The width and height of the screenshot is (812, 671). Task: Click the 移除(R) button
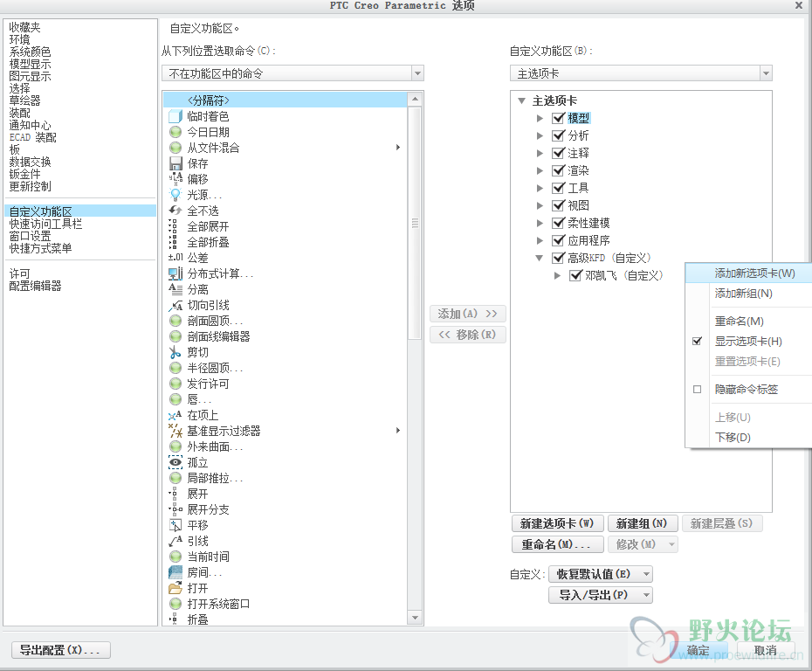tap(468, 335)
